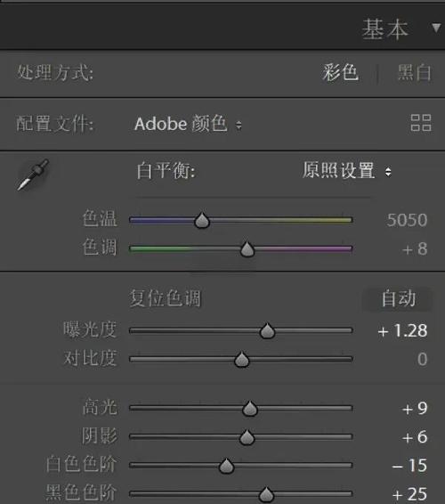Click the 阴影 slider handle
The width and height of the screenshot is (445, 504).
click(247, 437)
